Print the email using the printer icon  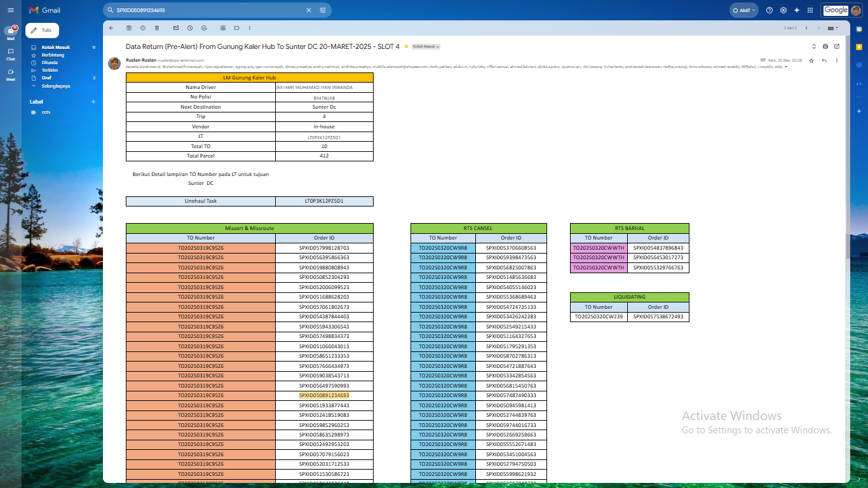click(x=825, y=46)
